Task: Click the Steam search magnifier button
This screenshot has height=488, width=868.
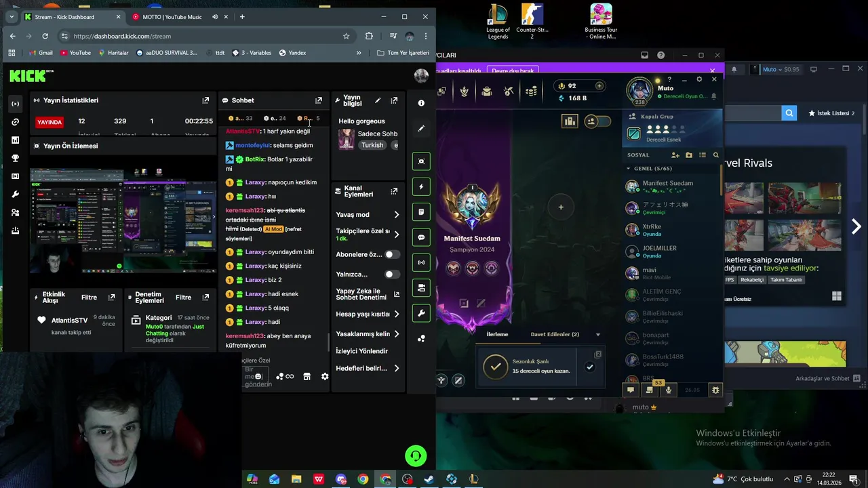Action: (789, 113)
